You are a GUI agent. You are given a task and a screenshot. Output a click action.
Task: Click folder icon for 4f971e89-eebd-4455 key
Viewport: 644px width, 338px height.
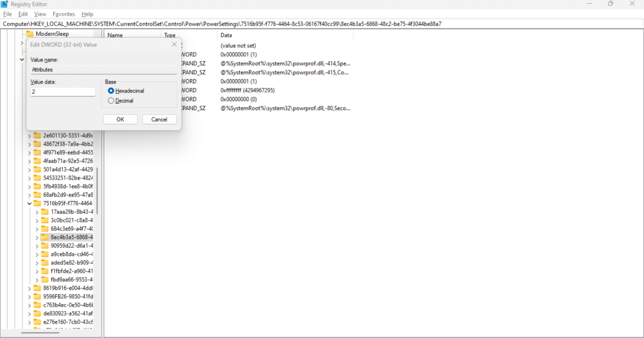(x=37, y=152)
